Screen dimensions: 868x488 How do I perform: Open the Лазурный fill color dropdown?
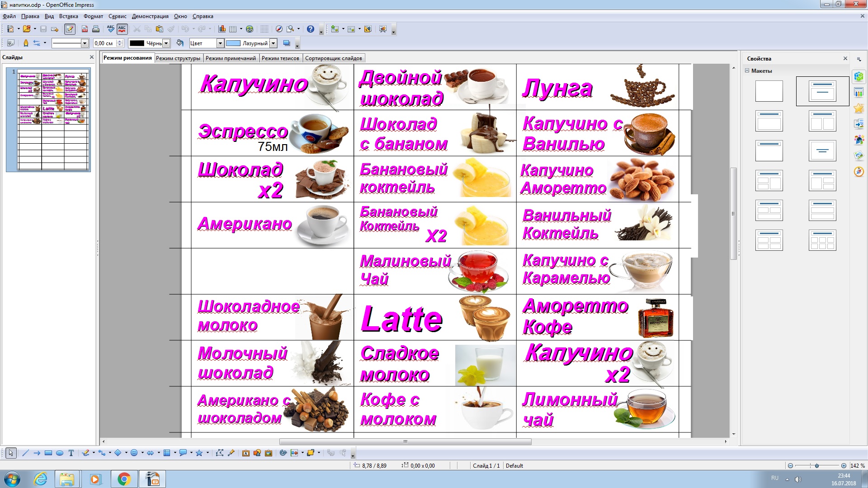(x=274, y=43)
